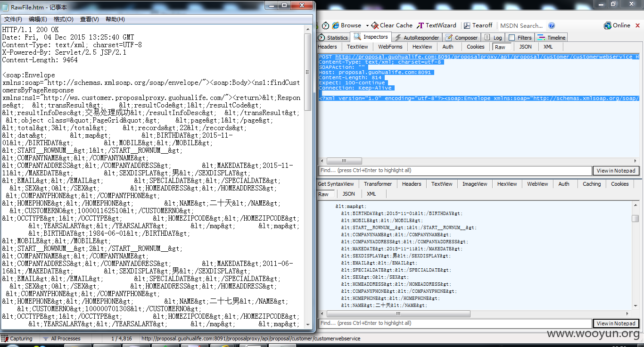The image size is (644, 347).
Task: Select request HexView inspector tab
Action: pyautogui.click(x=422, y=47)
